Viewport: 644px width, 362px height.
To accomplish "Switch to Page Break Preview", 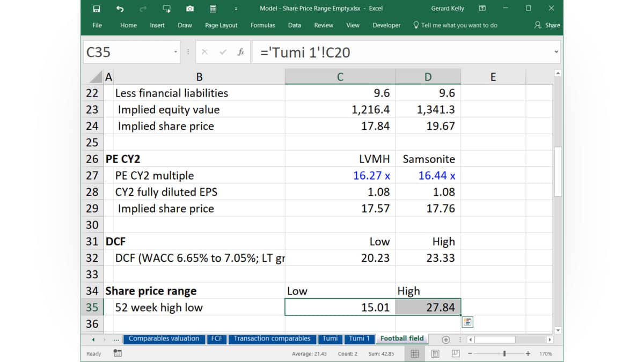I will (x=456, y=353).
